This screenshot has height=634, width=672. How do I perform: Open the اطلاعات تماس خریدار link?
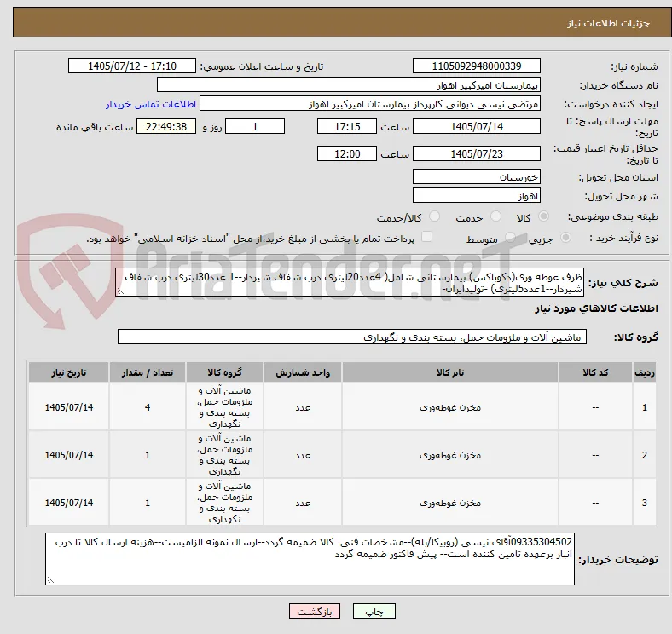click(151, 104)
